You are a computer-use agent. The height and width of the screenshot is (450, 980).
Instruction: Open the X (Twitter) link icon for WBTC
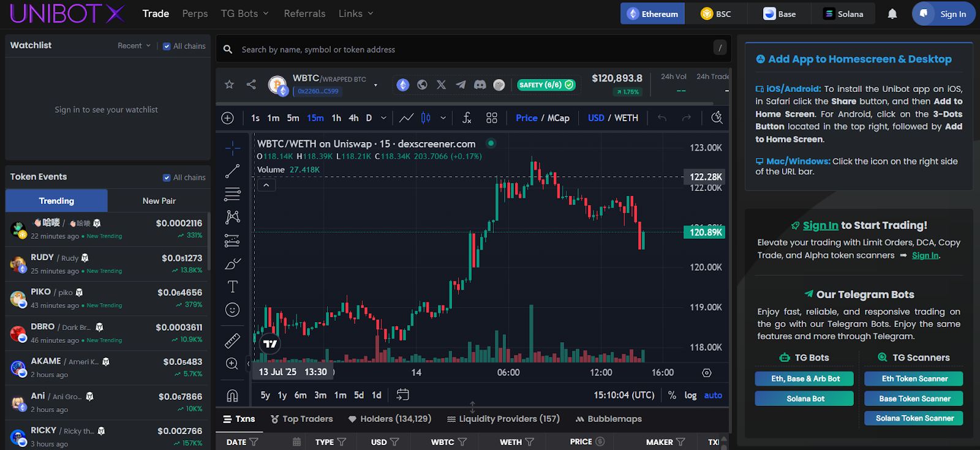[x=441, y=84]
